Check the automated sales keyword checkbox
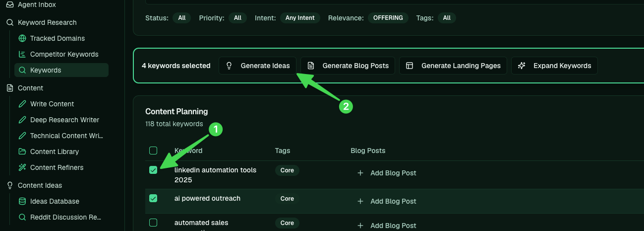644x231 pixels. [153, 223]
